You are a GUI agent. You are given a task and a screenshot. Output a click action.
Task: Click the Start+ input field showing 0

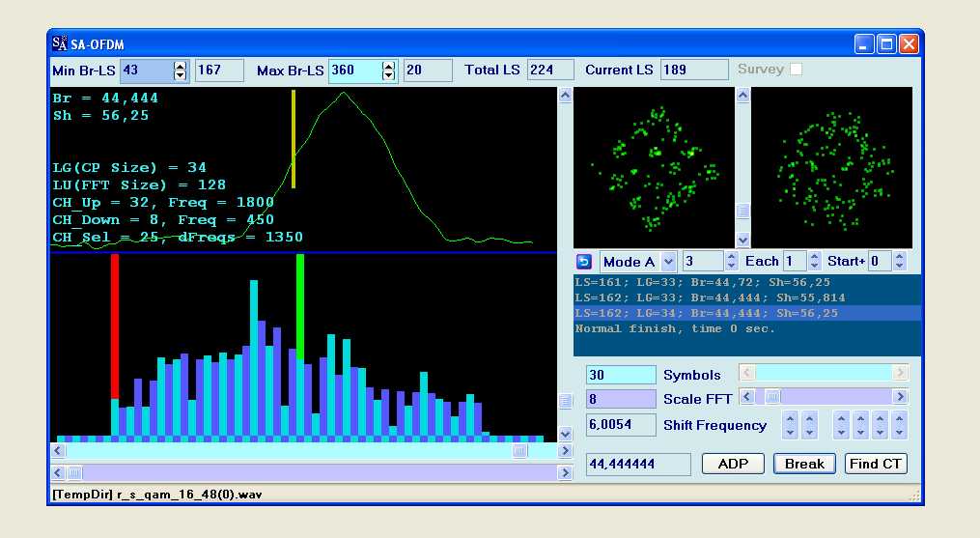pos(880,262)
